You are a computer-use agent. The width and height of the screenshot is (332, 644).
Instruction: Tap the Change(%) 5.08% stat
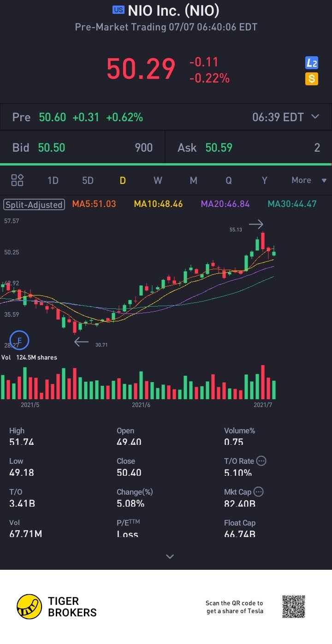(135, 497)
